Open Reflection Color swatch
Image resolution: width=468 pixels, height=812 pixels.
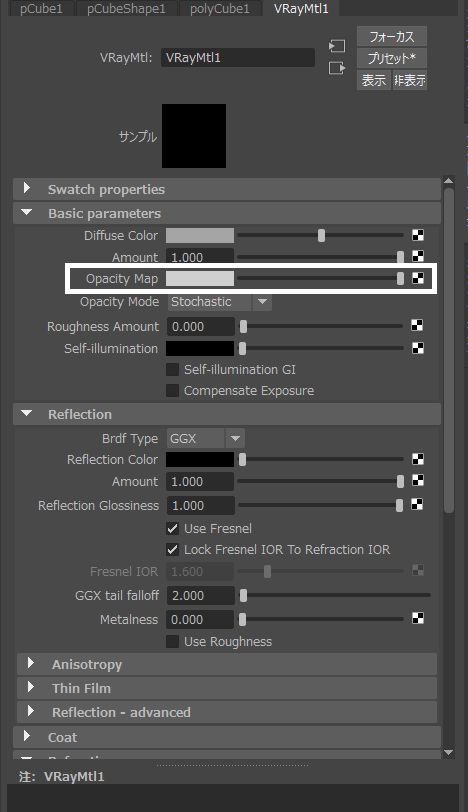[200, 459]
